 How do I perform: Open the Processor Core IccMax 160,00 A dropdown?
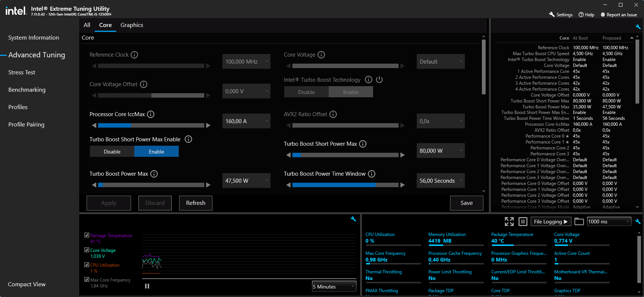[x=246, y=121]
